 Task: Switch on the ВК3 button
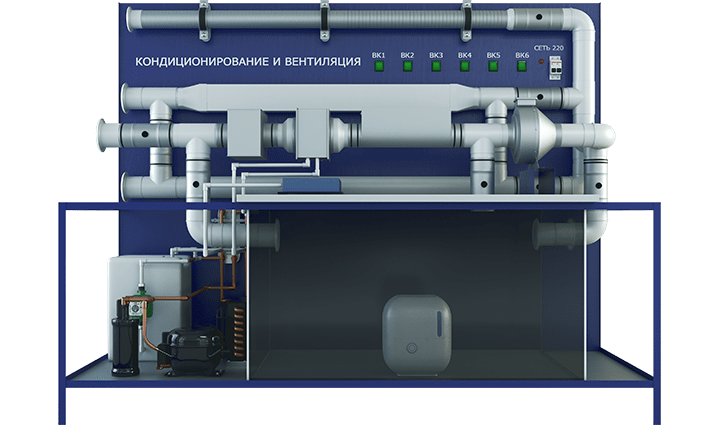click(436, 68)
